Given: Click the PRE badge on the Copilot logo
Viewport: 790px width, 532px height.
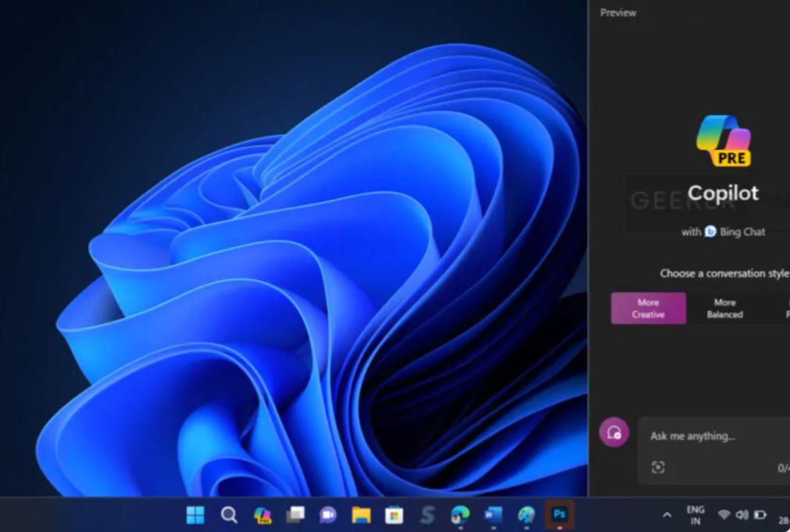Looking at the screenshot, I should coord(734,158).
